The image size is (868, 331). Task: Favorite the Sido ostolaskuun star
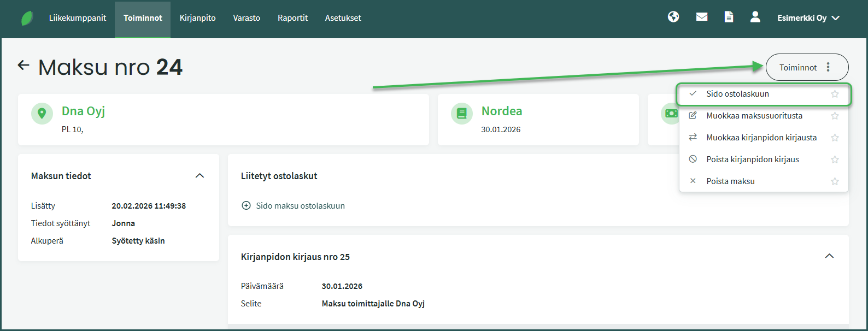coord(835,94)
